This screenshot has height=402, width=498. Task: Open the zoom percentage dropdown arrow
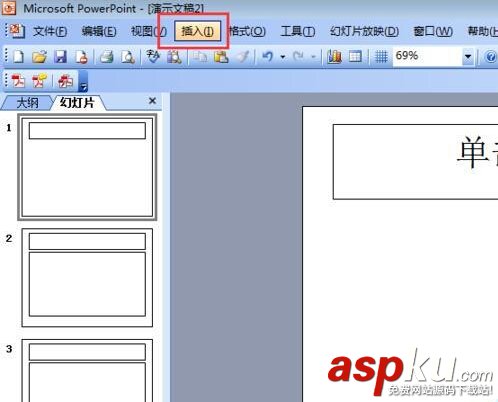(x=468, y=56)
